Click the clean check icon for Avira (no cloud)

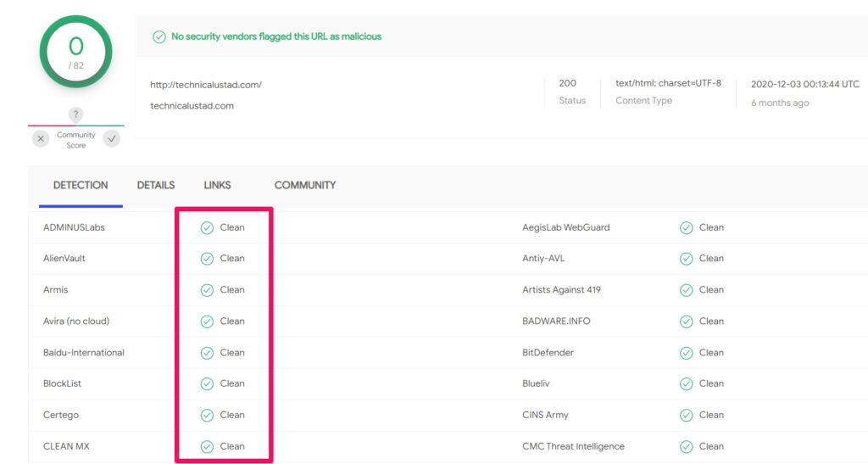point(207,321)
